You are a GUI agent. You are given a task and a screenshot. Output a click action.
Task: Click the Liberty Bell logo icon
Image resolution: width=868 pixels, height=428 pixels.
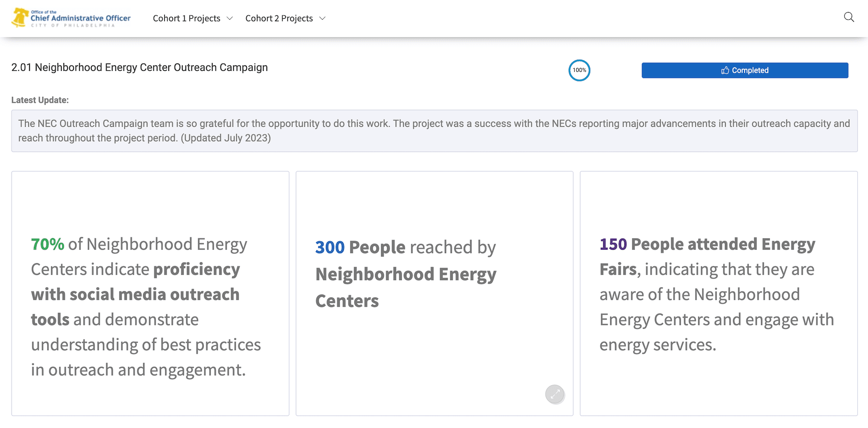20,17
